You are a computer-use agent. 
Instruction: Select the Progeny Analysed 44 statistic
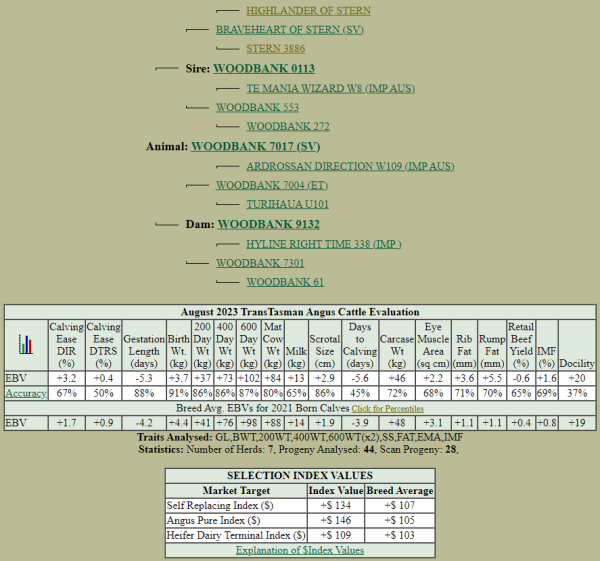click(x=327, y=450)
